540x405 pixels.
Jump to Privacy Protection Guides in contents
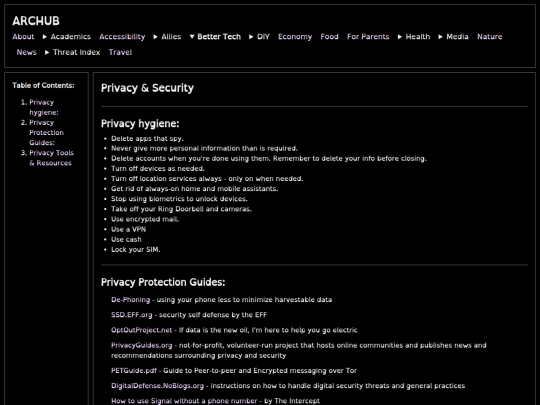click(46, 133)
